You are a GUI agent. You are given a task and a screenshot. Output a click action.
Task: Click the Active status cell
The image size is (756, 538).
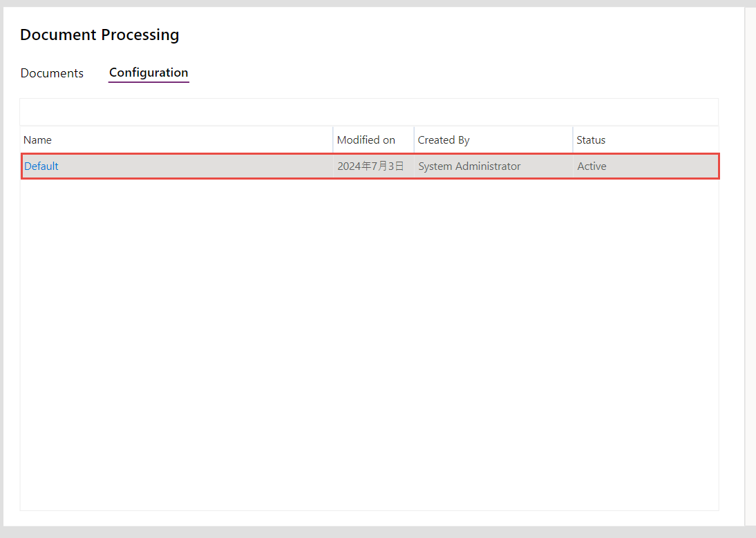[592, 166]
